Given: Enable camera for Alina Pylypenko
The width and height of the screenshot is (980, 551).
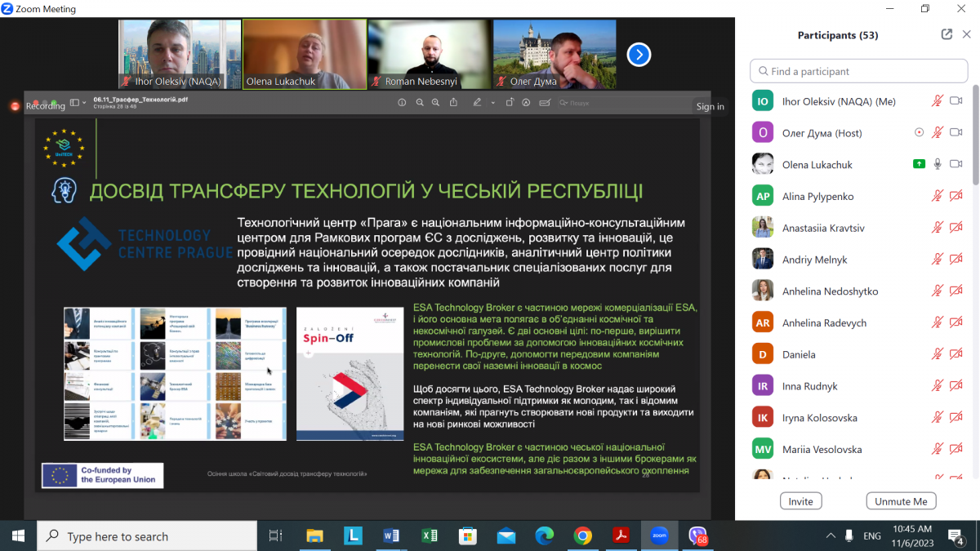Looking at the screenshot, I should 956,195.
